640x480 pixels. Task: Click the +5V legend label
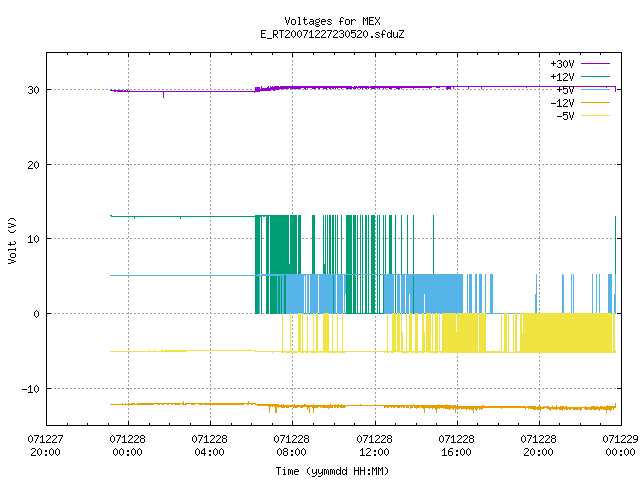[x=565, y=90]
